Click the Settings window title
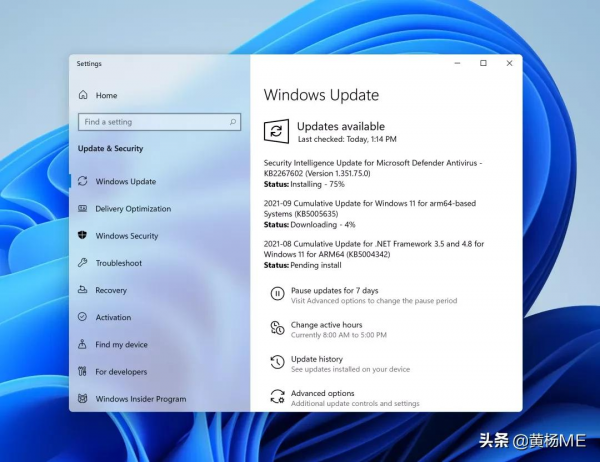 click(89, 64)
